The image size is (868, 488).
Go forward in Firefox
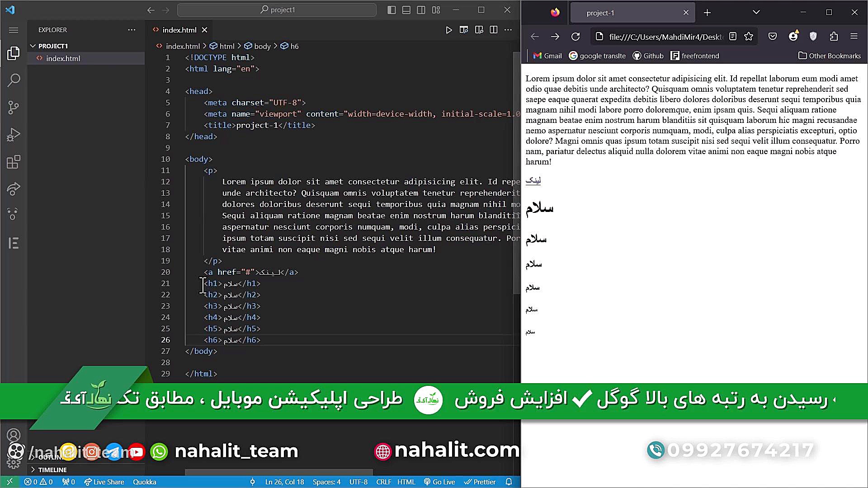pos(555,37)
